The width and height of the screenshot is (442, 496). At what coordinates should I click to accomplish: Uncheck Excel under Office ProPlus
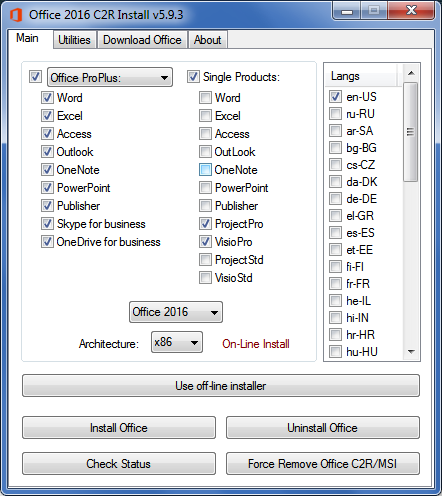click(47, 116)
